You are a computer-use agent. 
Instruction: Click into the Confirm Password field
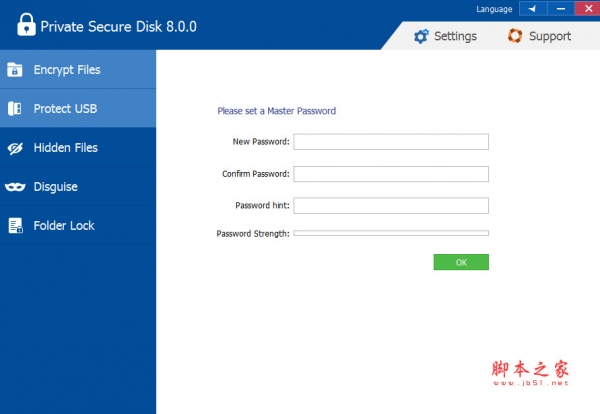[391, 174]
